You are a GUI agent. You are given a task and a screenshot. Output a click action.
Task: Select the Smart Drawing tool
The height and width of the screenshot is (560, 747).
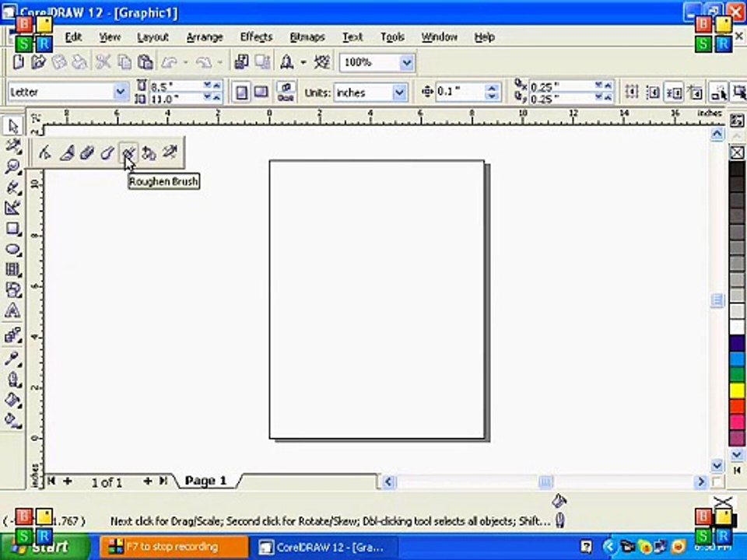click(x=13, y=208)
